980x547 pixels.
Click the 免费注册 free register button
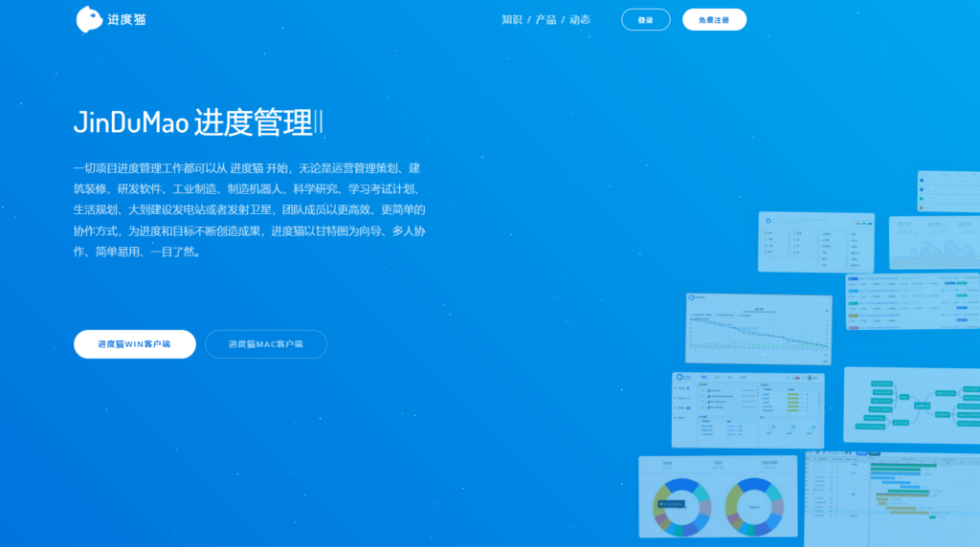[714, 20]
